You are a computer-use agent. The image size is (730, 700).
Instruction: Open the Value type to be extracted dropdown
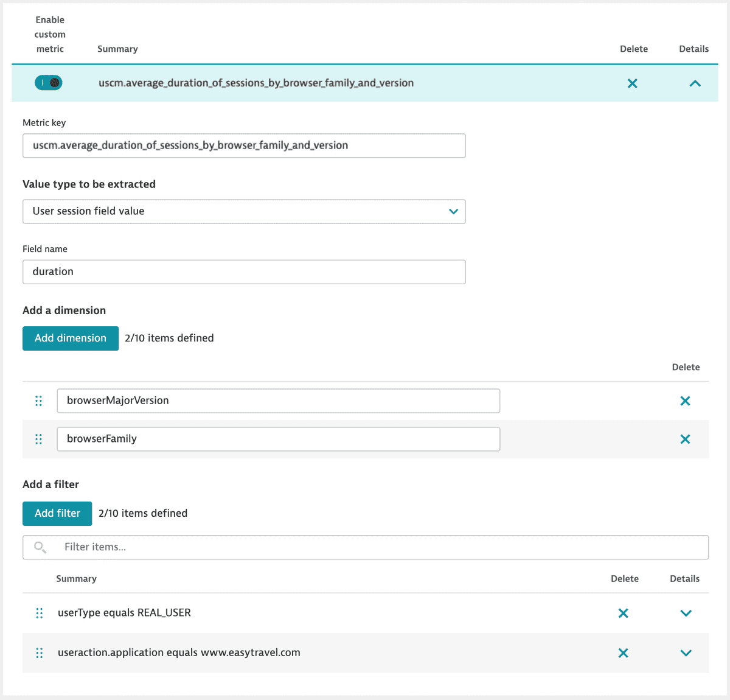tap(453, 211)
